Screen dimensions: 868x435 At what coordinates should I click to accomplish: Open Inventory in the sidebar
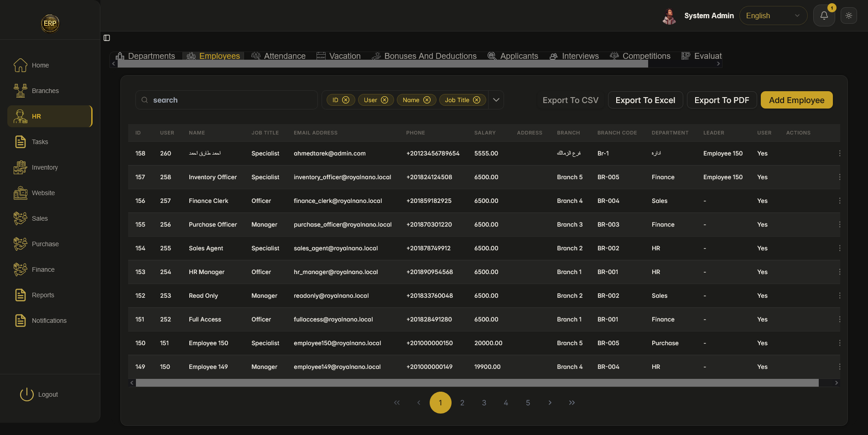pos(50,167)
